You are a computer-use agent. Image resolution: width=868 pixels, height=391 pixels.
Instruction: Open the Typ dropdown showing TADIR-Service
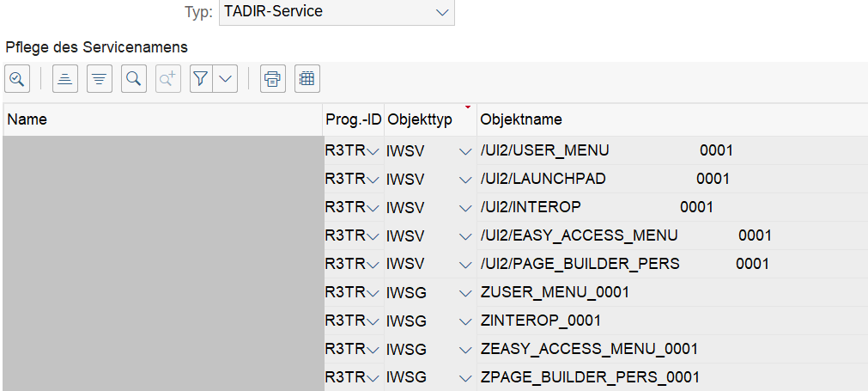337,12
